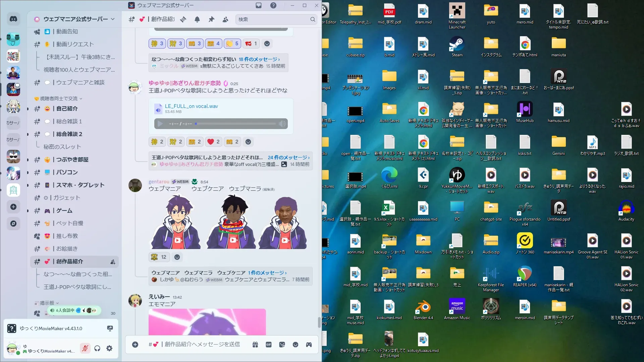Click the threads icon in channel header

(x=183, y=19)
